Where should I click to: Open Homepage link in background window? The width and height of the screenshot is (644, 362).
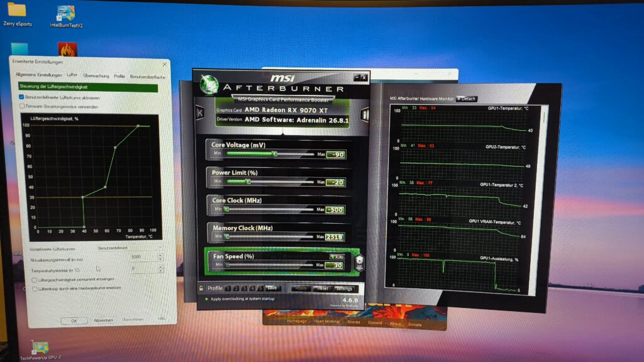point(297,321)
